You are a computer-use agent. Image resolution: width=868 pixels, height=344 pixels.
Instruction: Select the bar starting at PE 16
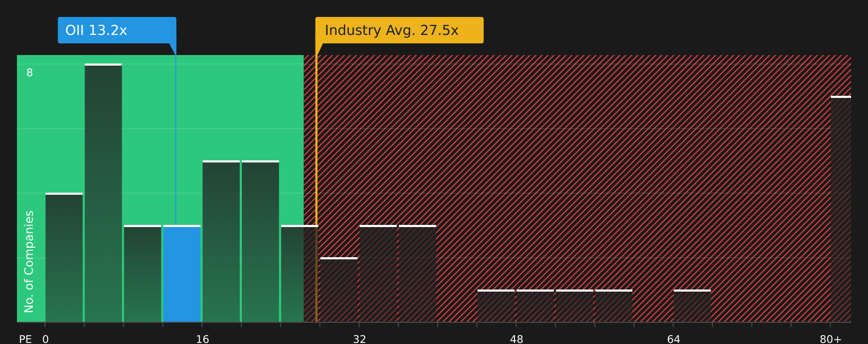[x=221, y=241]
